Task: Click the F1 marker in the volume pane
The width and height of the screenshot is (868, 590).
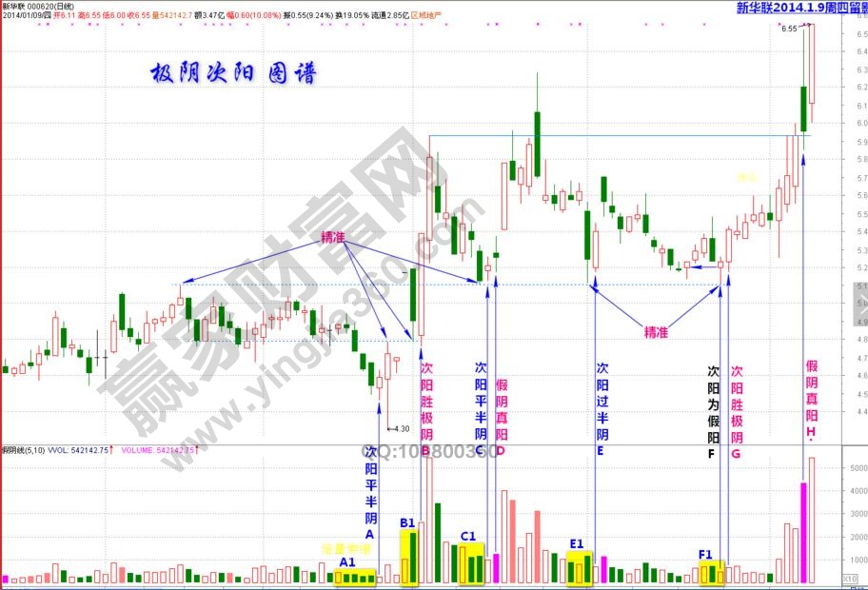Action: [705, 553]
